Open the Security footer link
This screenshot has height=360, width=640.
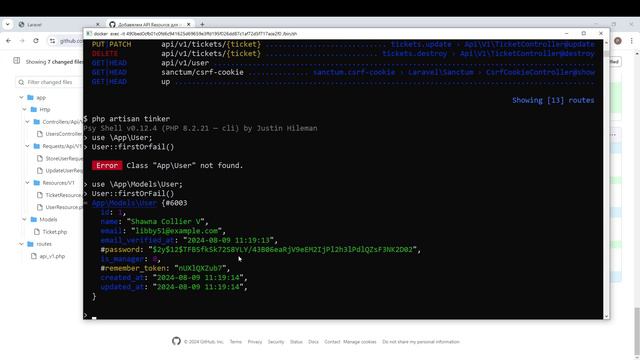point(276,342)
